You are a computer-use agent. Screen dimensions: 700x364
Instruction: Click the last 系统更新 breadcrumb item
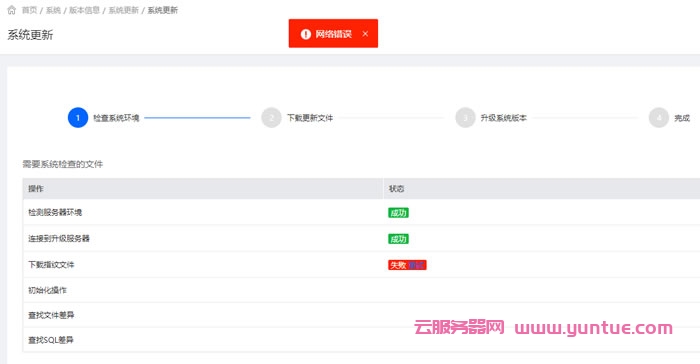pos(162,10)
